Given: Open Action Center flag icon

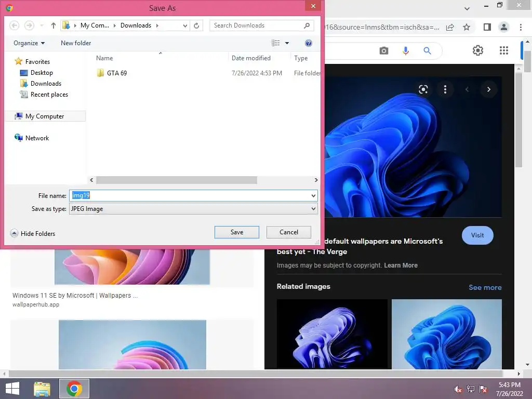Looking at the screenshot, I should 483,389.
